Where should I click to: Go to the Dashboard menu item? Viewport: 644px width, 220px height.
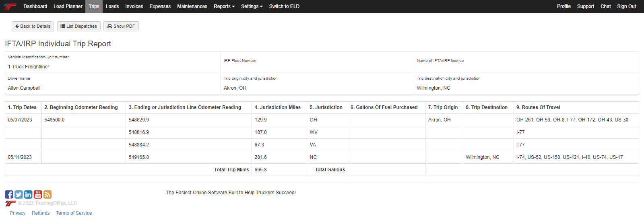pos(35,6)
